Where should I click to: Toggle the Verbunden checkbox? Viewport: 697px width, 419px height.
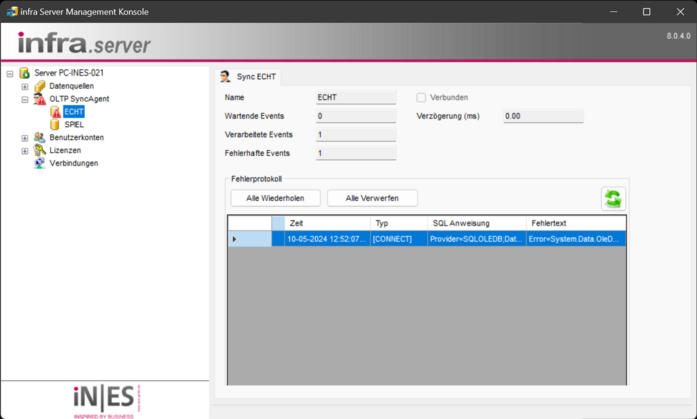[421, 98]
